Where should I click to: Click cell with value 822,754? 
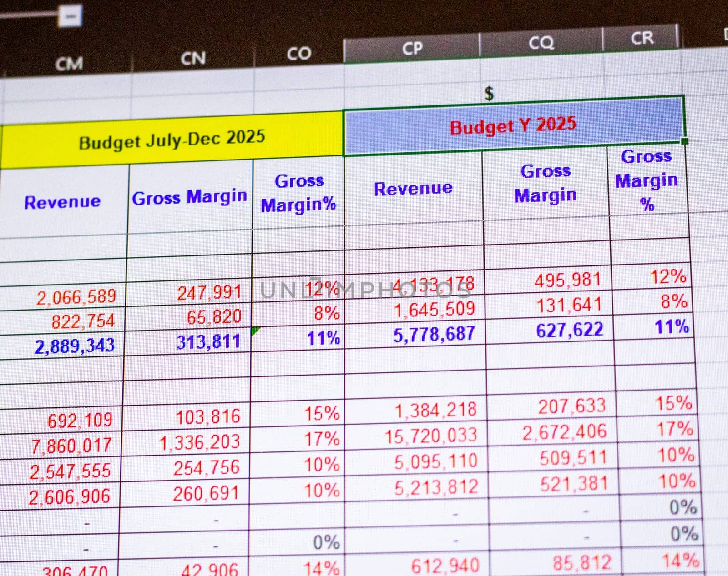[x=62, y=322]
